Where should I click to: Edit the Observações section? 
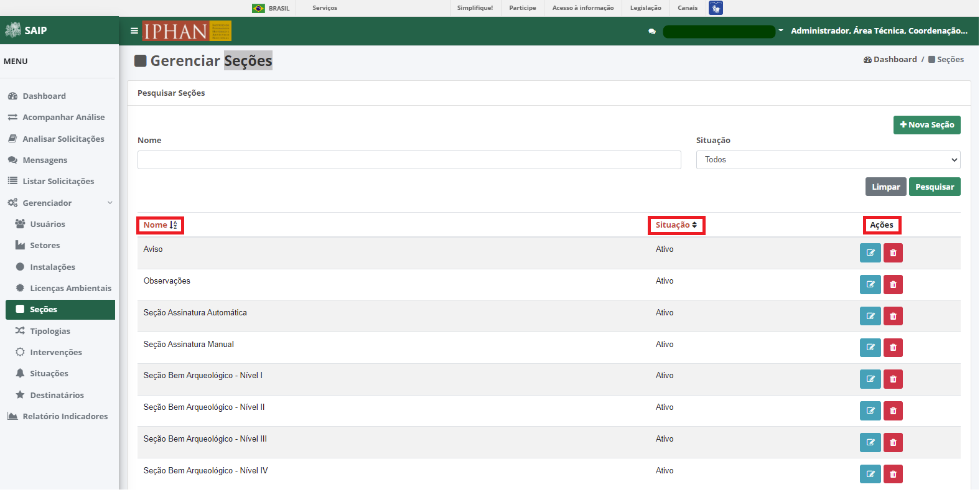coord(870,285)
